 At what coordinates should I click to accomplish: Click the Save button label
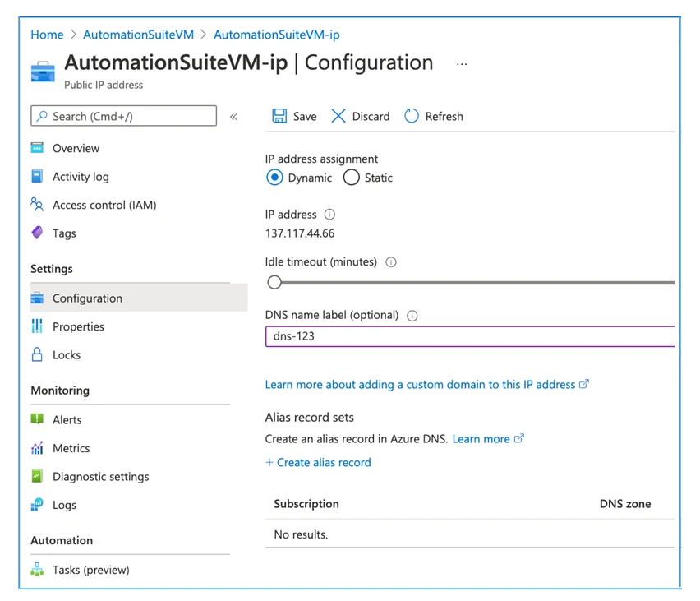[x=305, y=116]
